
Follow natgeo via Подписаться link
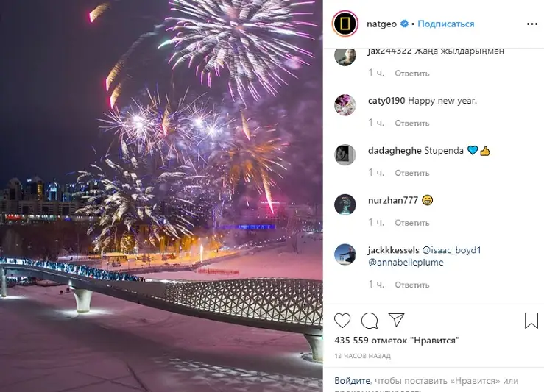click(x=446, y=24)
